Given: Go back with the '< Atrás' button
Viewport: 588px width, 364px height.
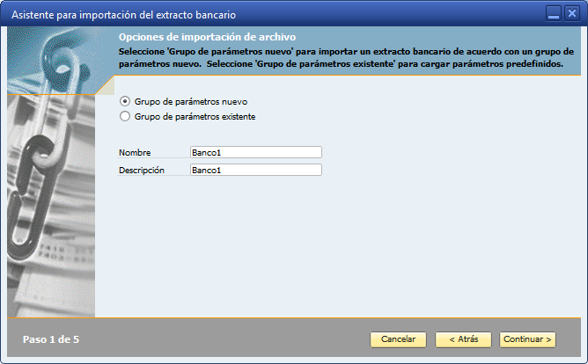Looking at the screenshot, I should pyautogui.click(x=462, y=339).
